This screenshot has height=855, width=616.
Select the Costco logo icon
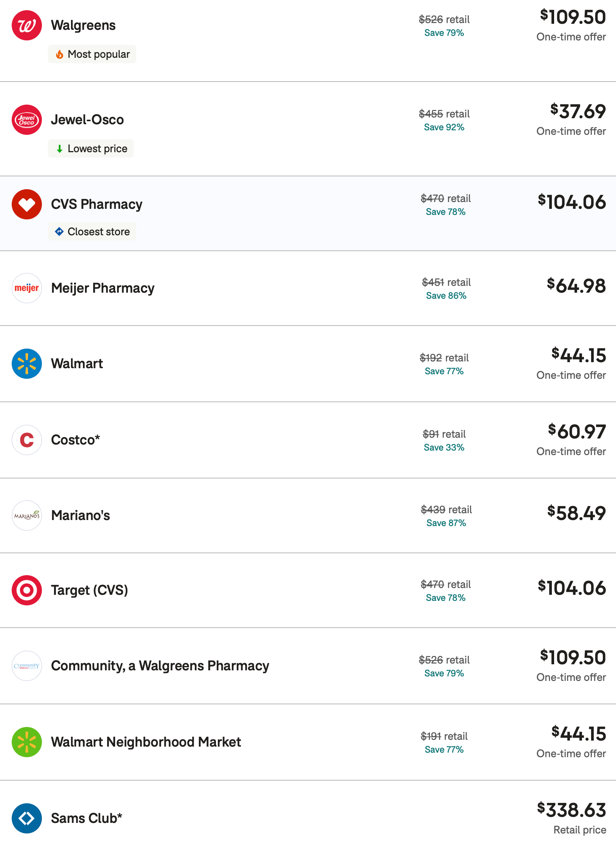coord(27,440)
